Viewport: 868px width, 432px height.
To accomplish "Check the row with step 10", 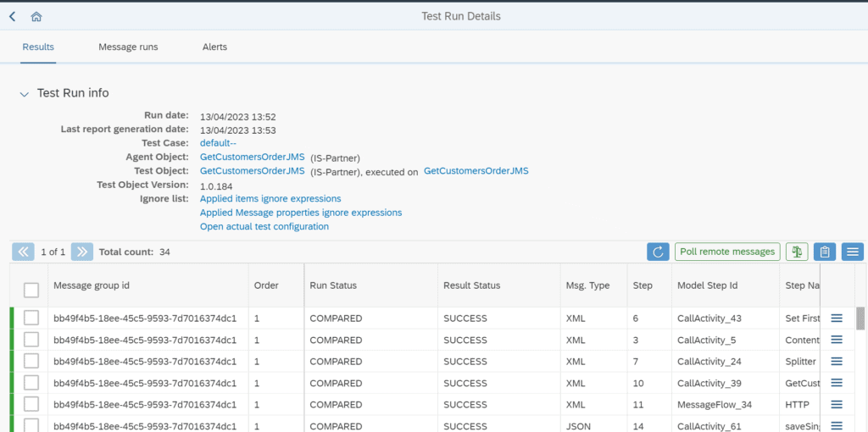I will click(x=31, y=383).
